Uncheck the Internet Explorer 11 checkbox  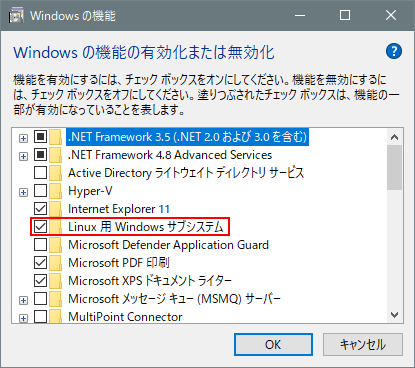40,209
